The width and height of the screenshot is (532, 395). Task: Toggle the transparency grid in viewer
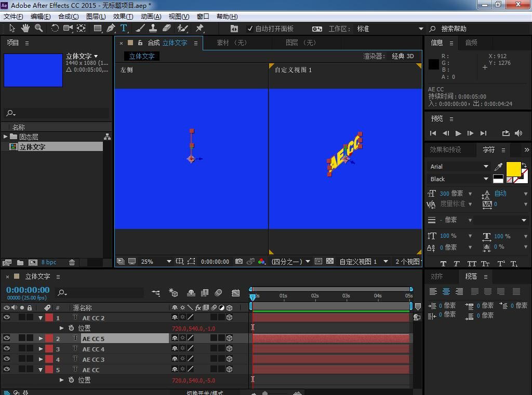330,262
